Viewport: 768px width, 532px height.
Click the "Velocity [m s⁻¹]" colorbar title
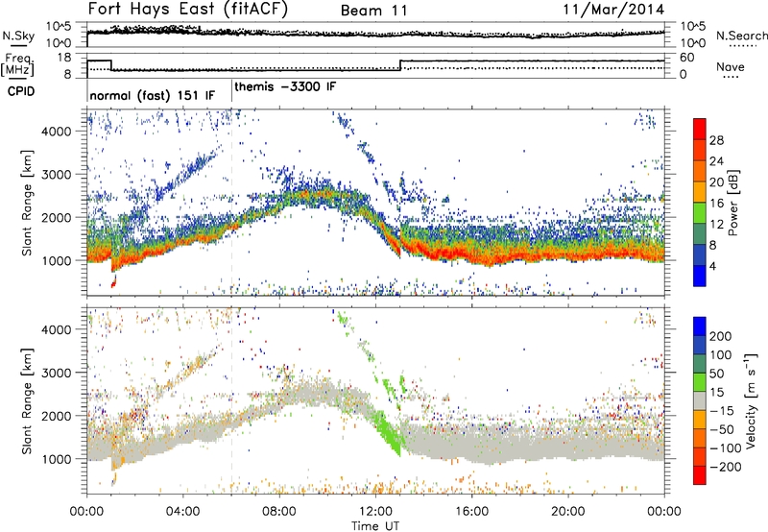pos(751,400)
